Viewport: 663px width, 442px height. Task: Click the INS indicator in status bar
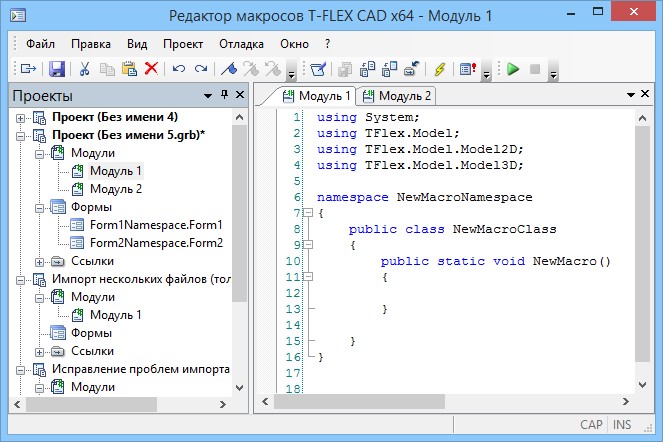coord(622,425)
